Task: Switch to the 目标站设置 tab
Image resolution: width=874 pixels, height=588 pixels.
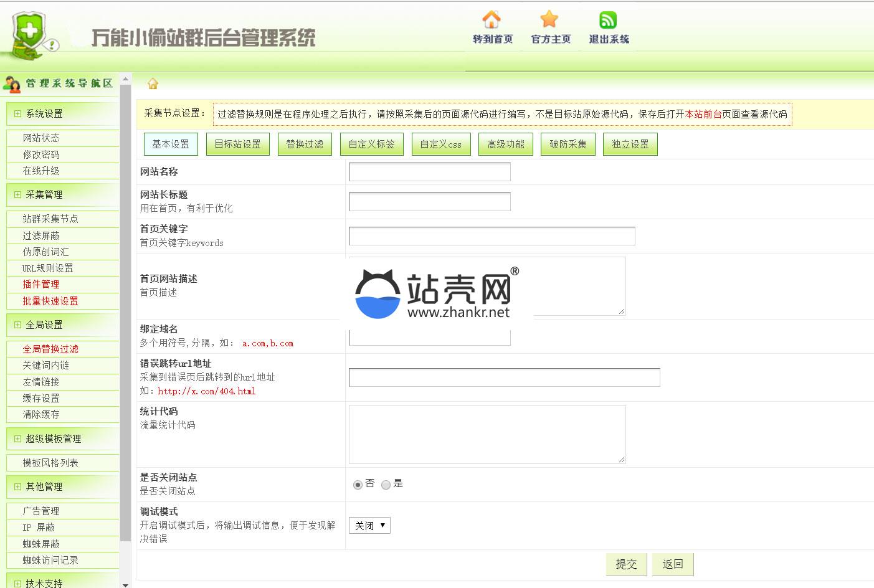Action: point(238,144)
